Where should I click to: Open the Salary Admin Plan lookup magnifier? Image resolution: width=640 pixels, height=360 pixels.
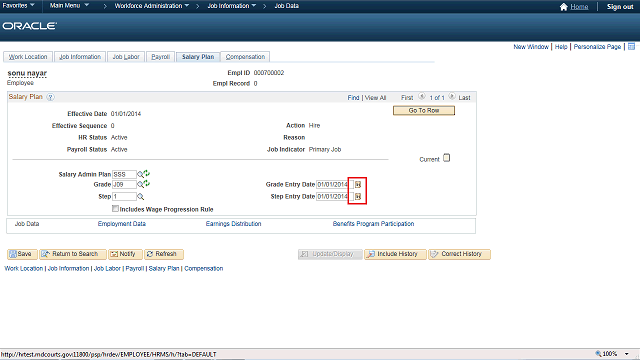140,175
